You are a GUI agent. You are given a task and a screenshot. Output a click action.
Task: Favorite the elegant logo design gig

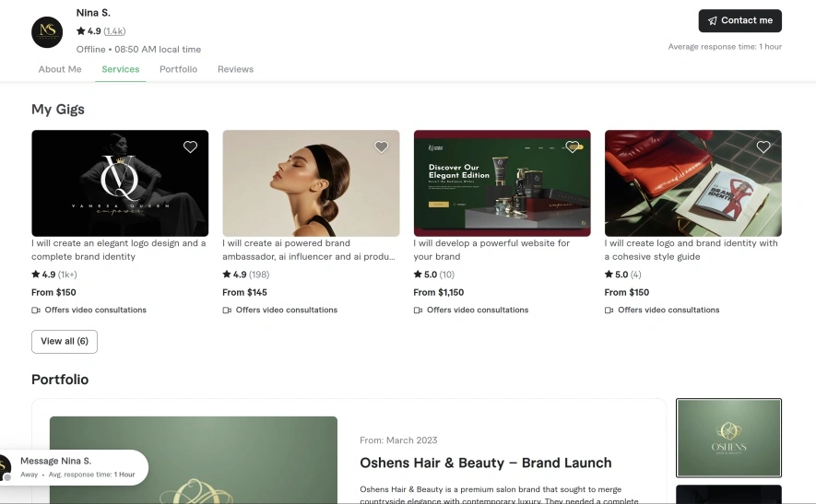click(x=190, y=147)
